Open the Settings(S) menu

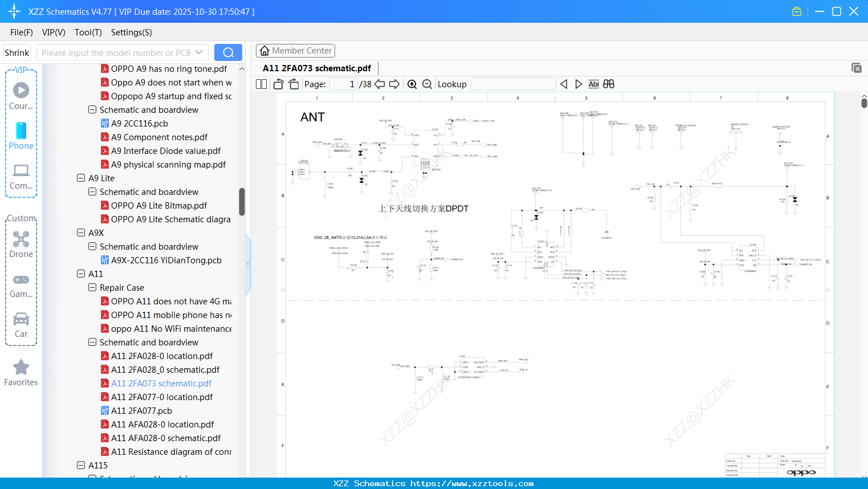[132, 32]
